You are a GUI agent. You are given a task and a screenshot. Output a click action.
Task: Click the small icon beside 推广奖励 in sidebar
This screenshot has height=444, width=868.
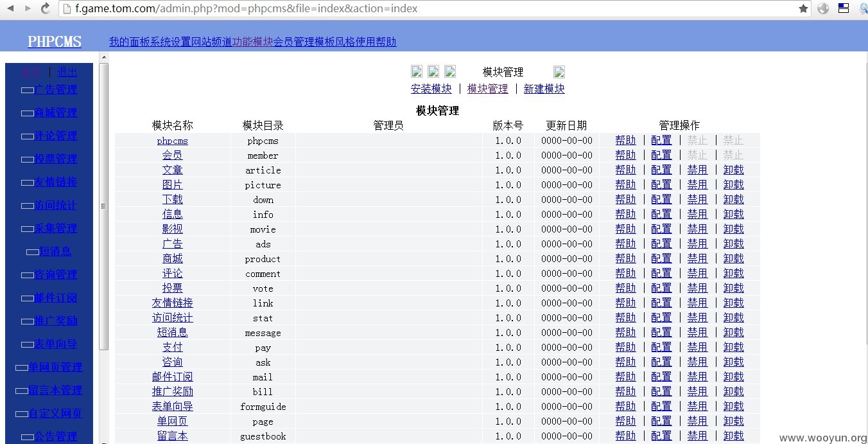[28, 321]
